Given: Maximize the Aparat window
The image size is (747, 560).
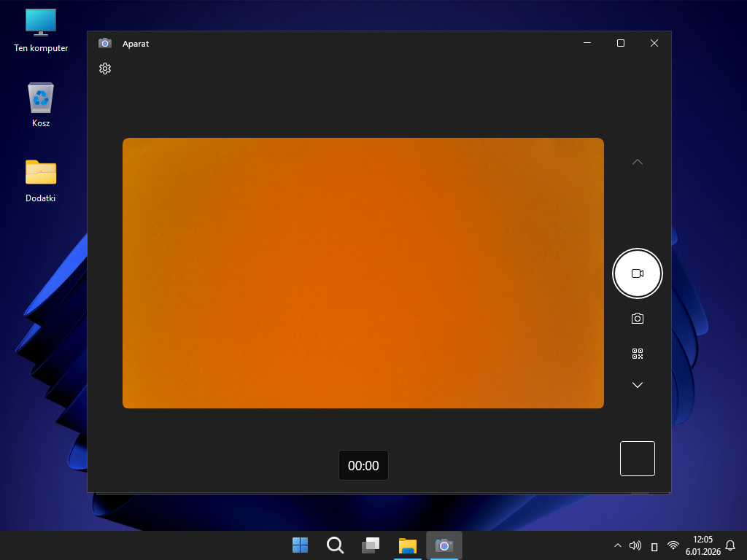Looking at the screenshot, I should (620, 43).
